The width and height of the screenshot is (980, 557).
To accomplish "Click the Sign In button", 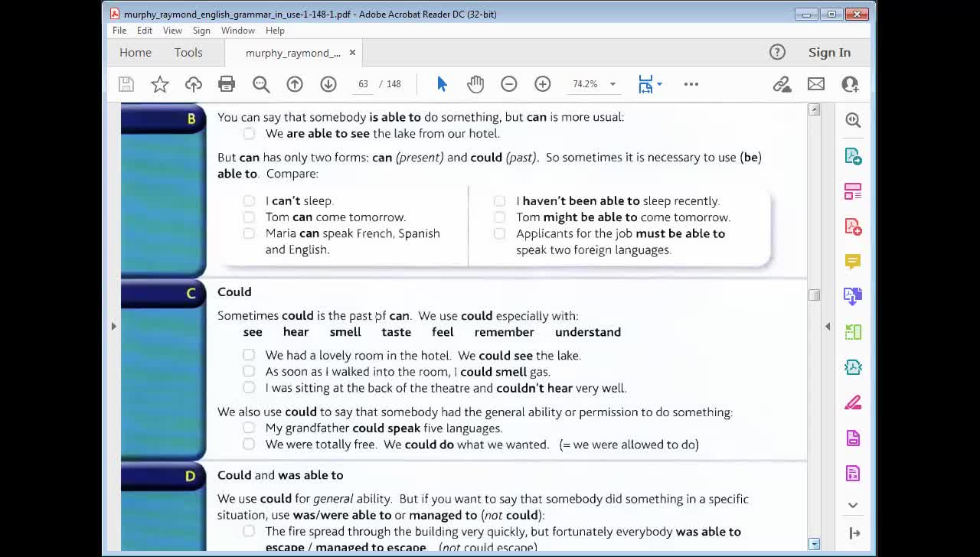I will [829, 52].
